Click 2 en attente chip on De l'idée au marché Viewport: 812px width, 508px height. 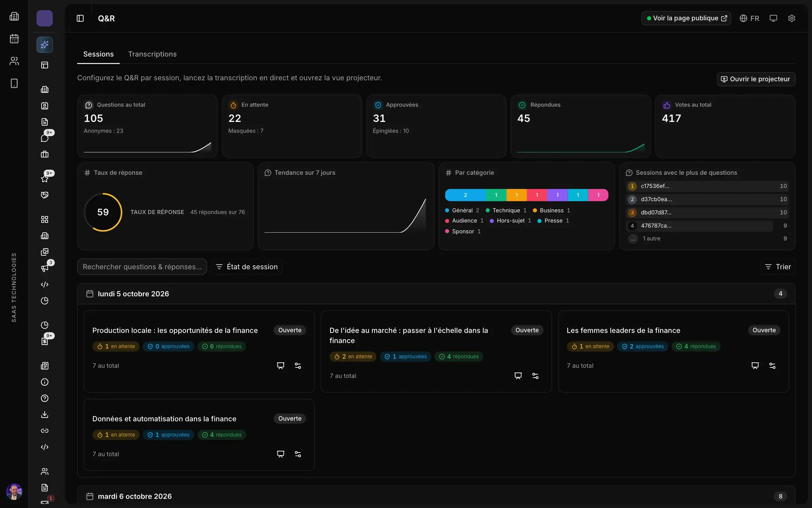[x=353, y=357]
